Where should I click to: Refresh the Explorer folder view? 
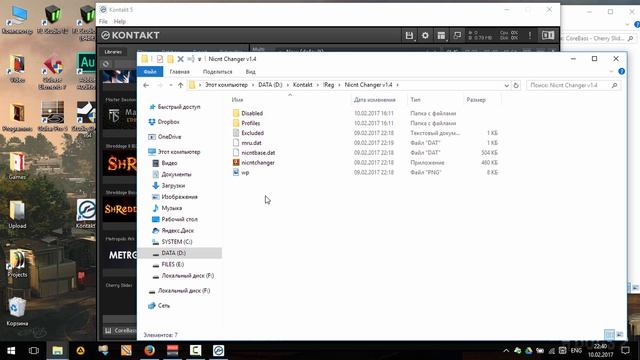click(516, 85)
